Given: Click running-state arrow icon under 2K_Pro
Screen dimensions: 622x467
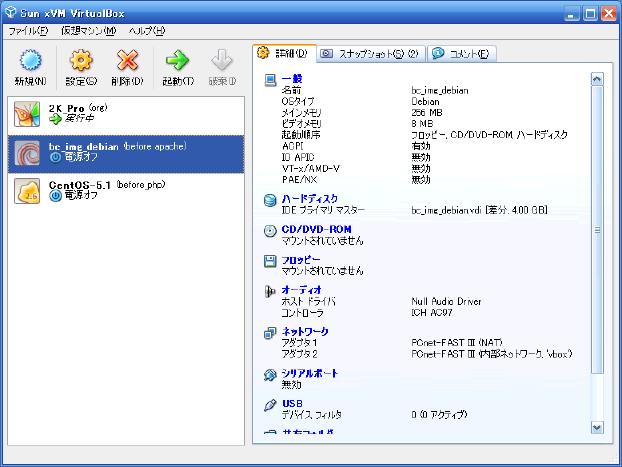Looking at the screenshot, I should coord(56,119).
